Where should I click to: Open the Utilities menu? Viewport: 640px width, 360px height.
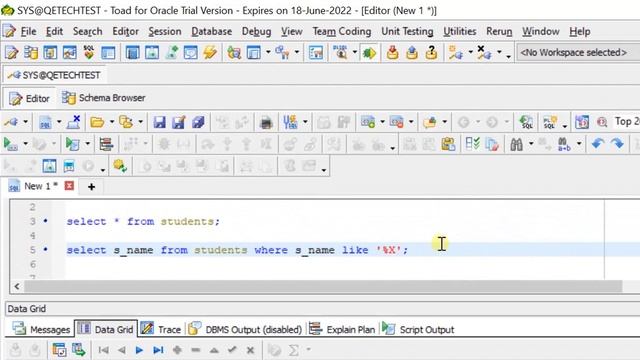[460, 31]
